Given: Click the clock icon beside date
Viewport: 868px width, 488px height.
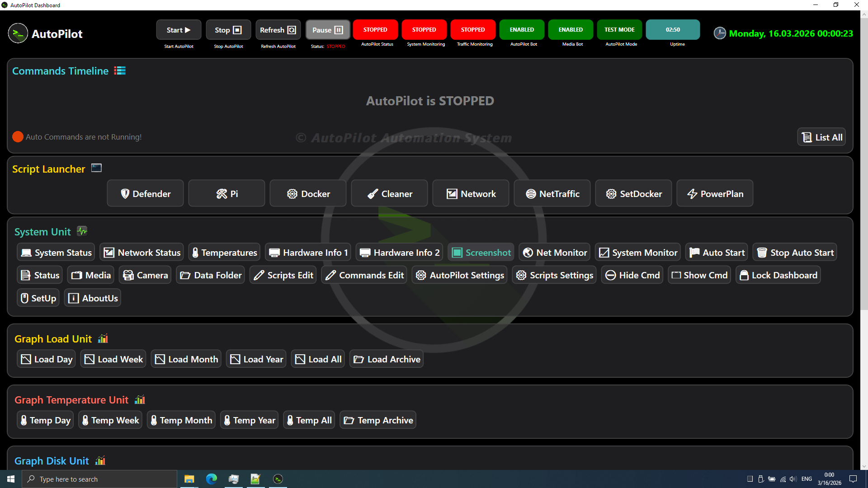Looking at the screenshot, I should click(720, 33).
